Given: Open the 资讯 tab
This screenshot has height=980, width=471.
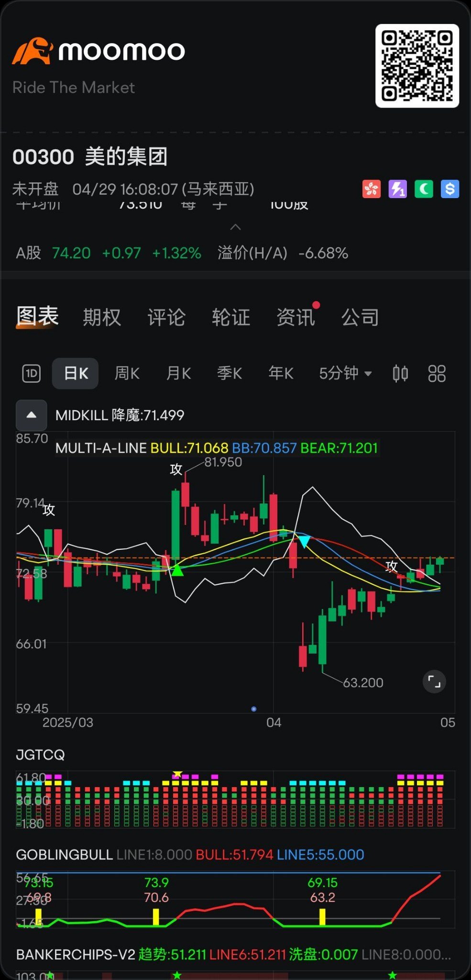Looking at the screenshot, I should [x=296, y=317].
